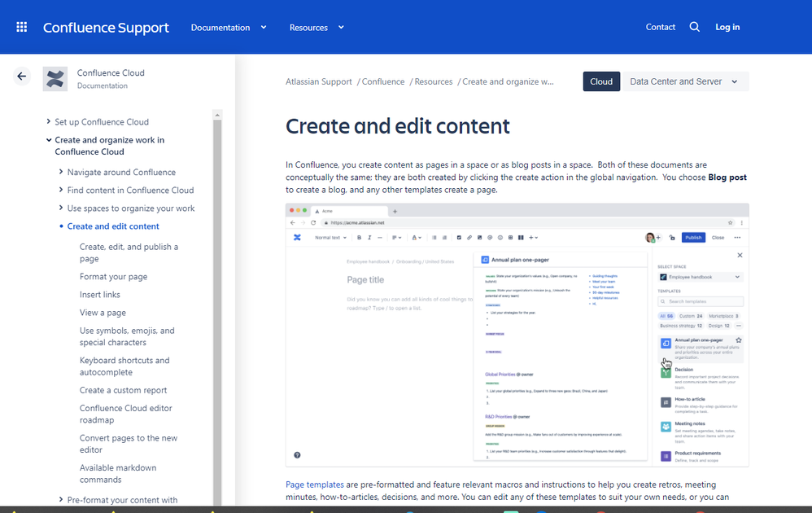Click the Documentation dropdown chevron
812x513 pixels.
[264, 28]
